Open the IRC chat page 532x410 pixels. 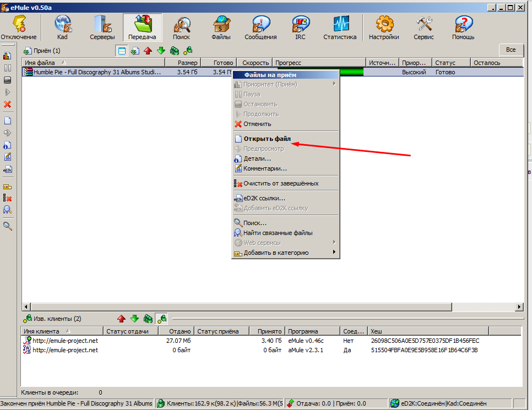coord(300,28)
